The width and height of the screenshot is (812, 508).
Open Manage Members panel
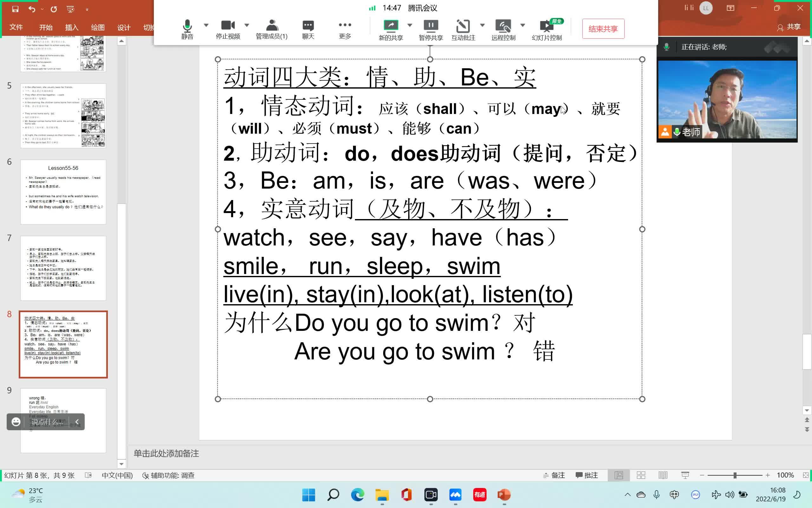coord(272,30)
